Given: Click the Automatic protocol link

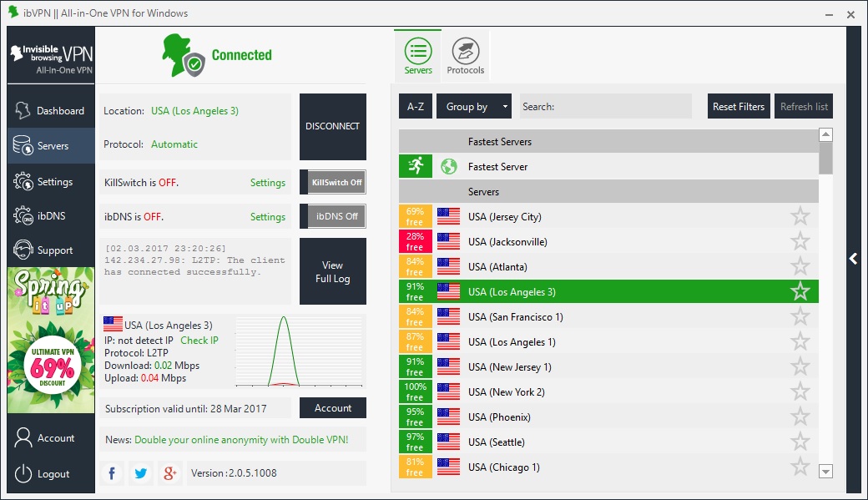Looking at the screenshot, I should [174, 144].
